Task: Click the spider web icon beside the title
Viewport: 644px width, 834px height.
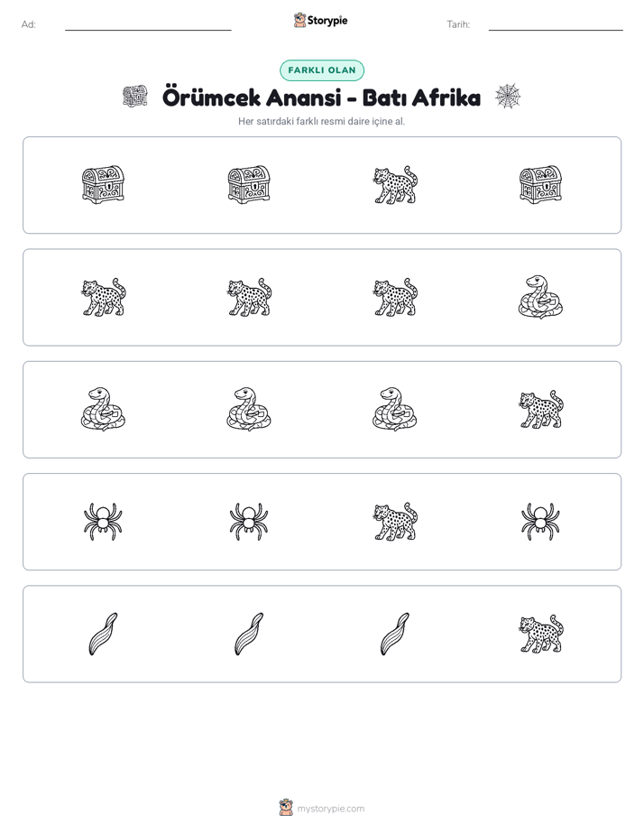Action: pos(508,97)
